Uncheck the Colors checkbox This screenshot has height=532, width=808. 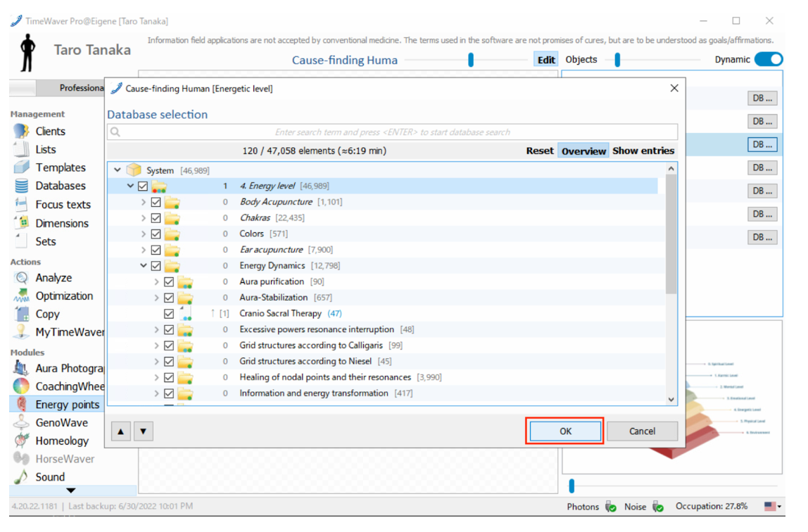point(156,234)
